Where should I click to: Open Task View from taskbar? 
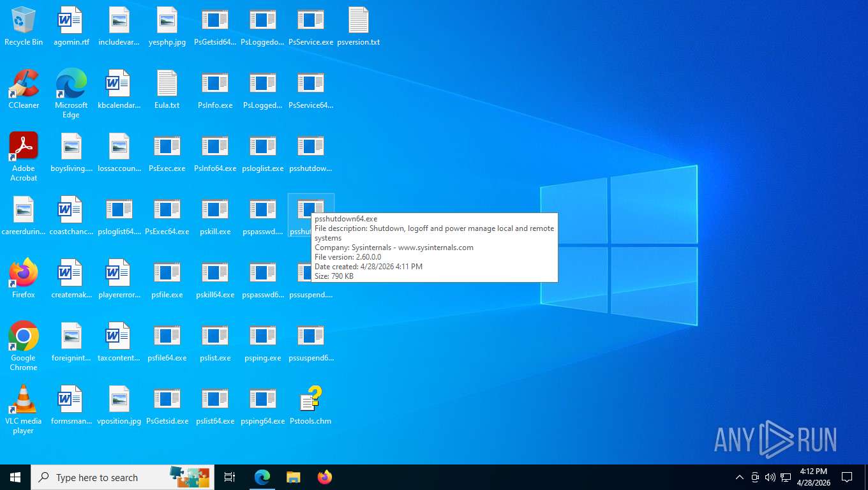click(x=230, y=477)
